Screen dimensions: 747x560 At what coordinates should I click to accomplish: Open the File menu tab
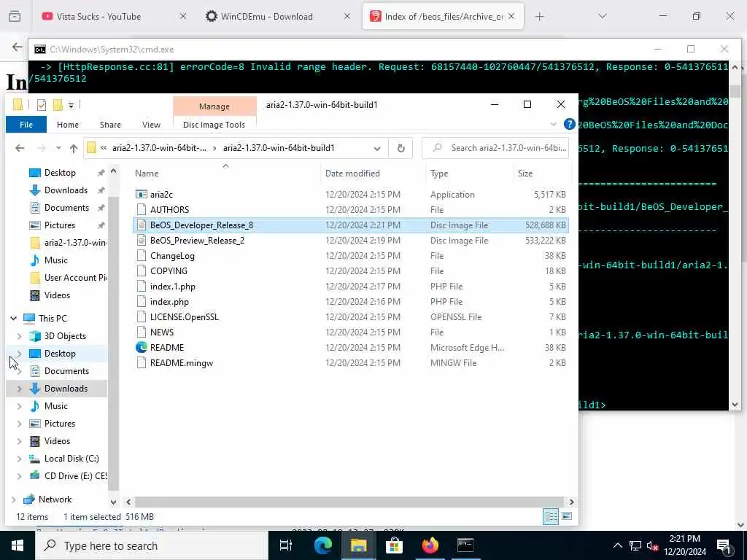[x=26, y=125]
